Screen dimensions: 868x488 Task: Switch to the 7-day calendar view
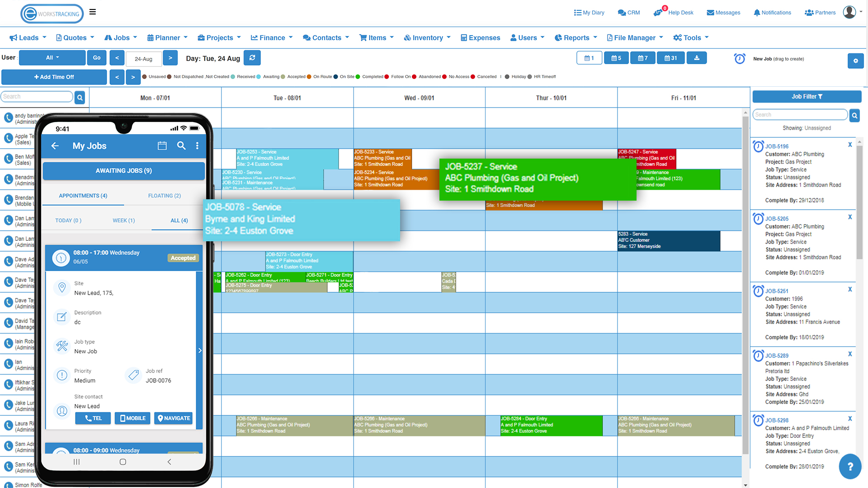(x=642, y=58)
